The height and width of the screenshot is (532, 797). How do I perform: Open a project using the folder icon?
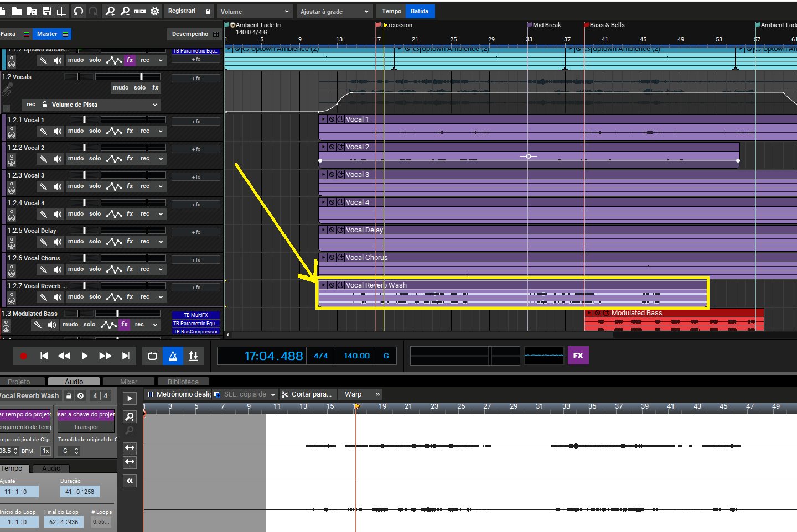pyautogui.click(x=17, y=11)
